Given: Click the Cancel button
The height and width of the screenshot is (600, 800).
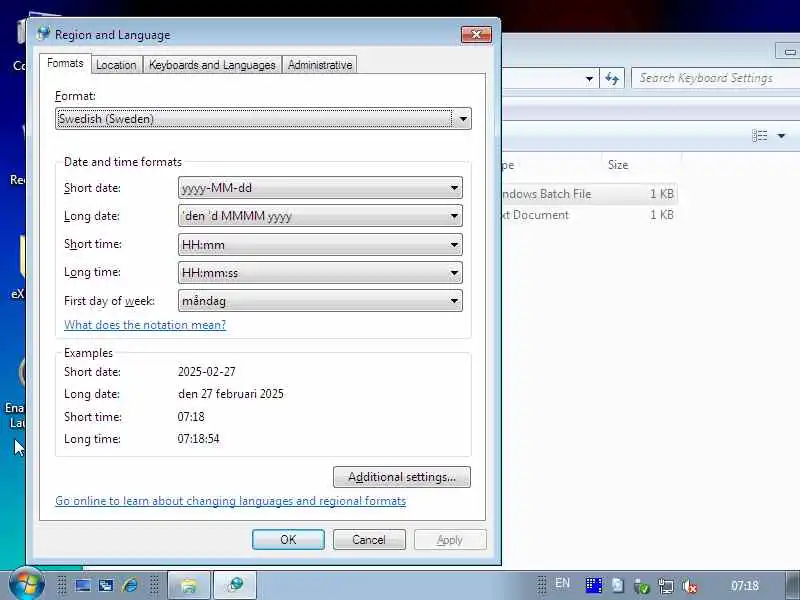Looking at the screenshot, I should (x=369, y=540).
